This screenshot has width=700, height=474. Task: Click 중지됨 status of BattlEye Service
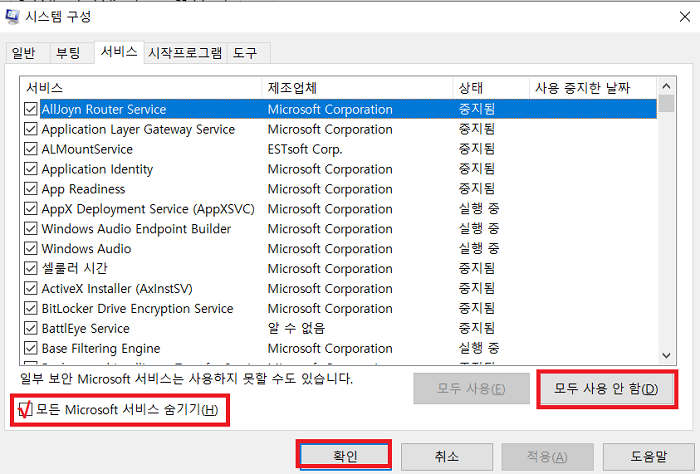click(x=476, y=328)
